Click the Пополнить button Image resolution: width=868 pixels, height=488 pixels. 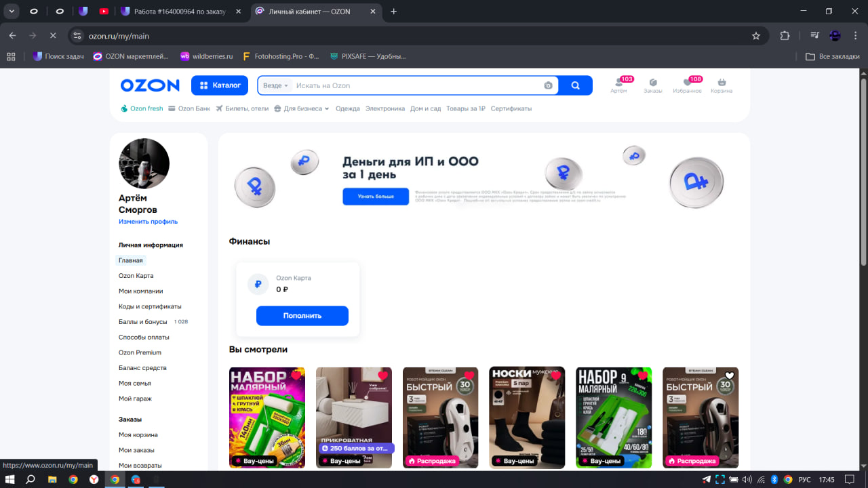302,316
